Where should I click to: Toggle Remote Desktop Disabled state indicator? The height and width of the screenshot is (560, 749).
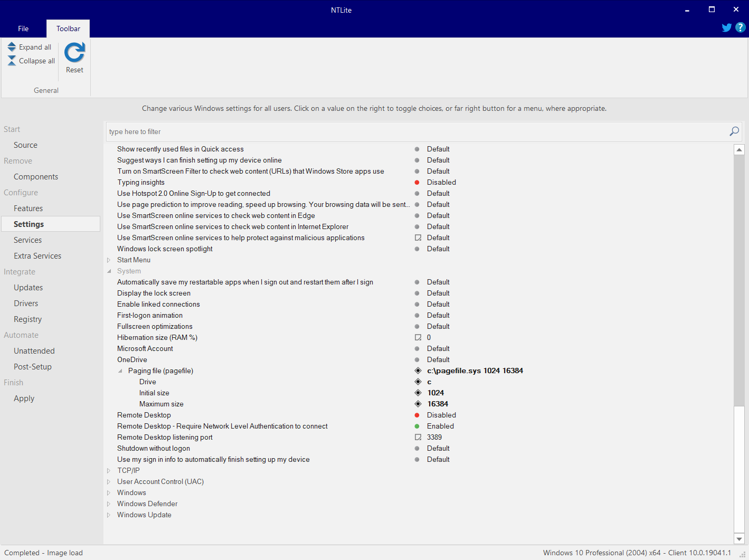(417, 415)
